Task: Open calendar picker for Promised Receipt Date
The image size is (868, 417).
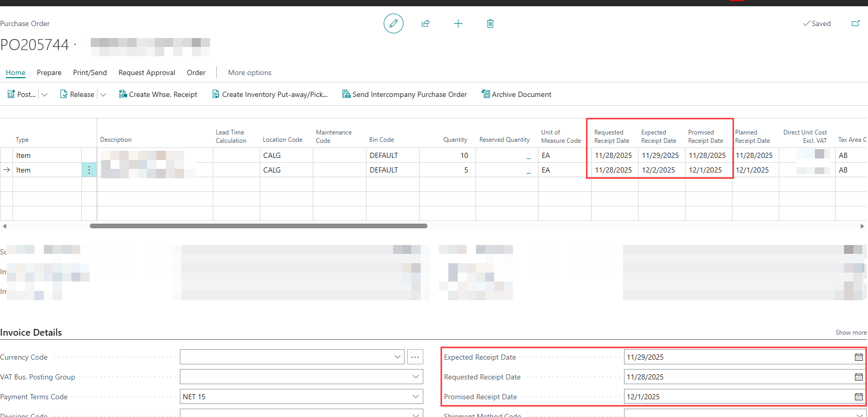Action: tap(858, 397)
